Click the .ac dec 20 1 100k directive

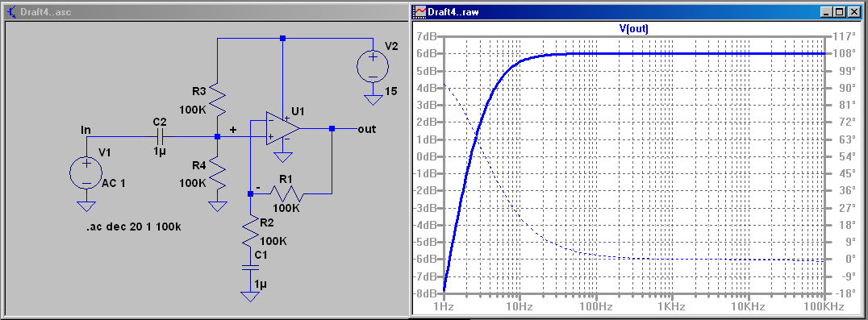coord(135,226)
